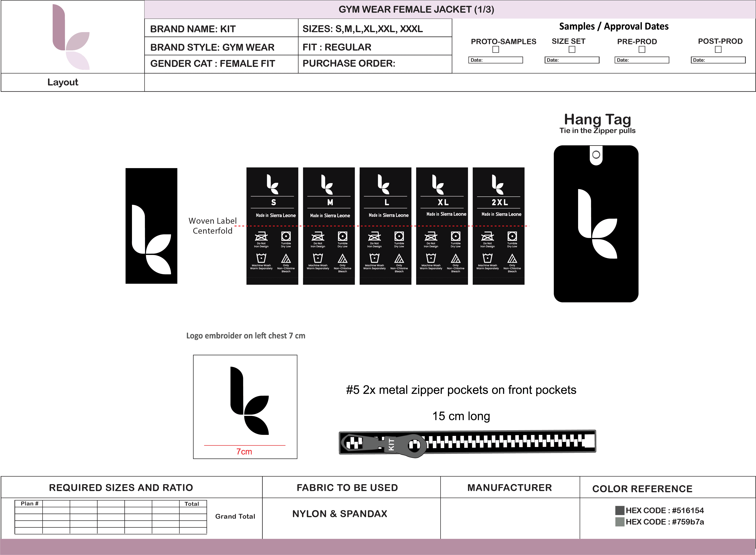
Task: Check the POST-PROD checkbox
Action: [718, 50]
